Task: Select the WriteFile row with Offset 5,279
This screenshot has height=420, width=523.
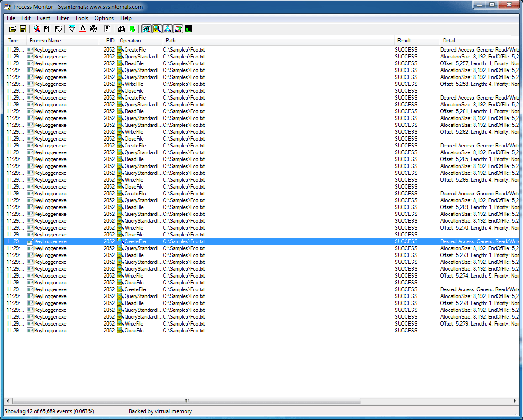Action: point(261,324)
